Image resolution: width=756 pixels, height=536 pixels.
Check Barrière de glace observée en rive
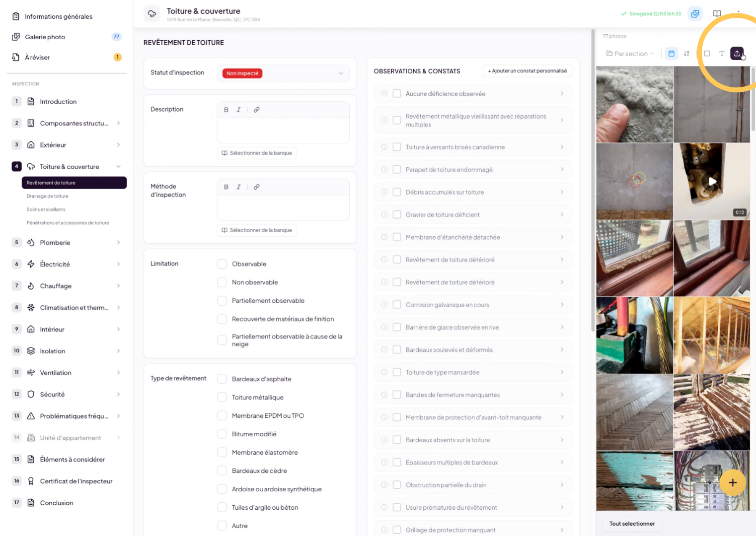point(397,328)
